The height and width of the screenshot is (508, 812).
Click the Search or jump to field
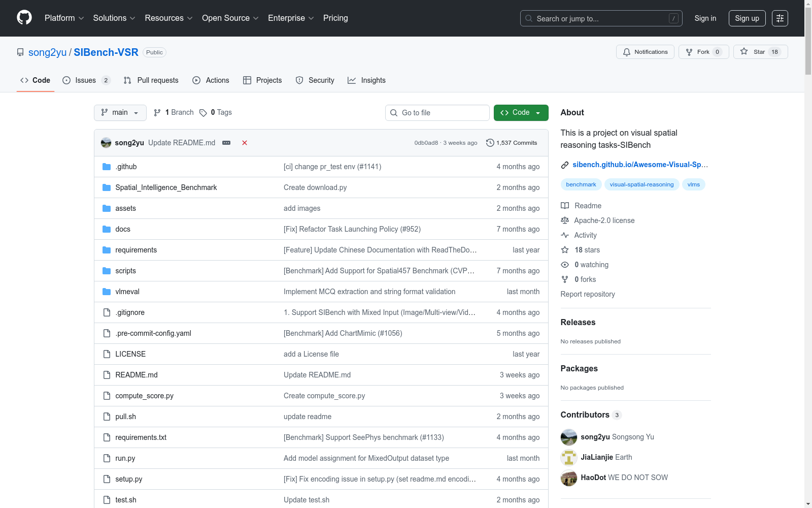click(x=601, y=18)
